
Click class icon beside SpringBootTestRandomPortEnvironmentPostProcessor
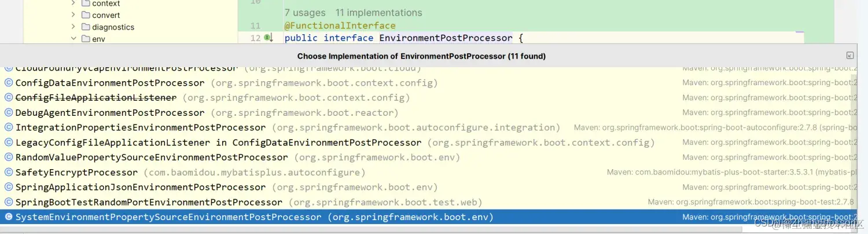(x=9, y=202)
